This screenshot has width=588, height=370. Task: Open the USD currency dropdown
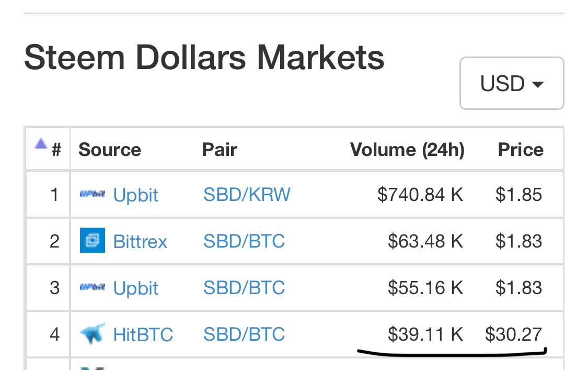pyautogui.click(x=512, y=83)
